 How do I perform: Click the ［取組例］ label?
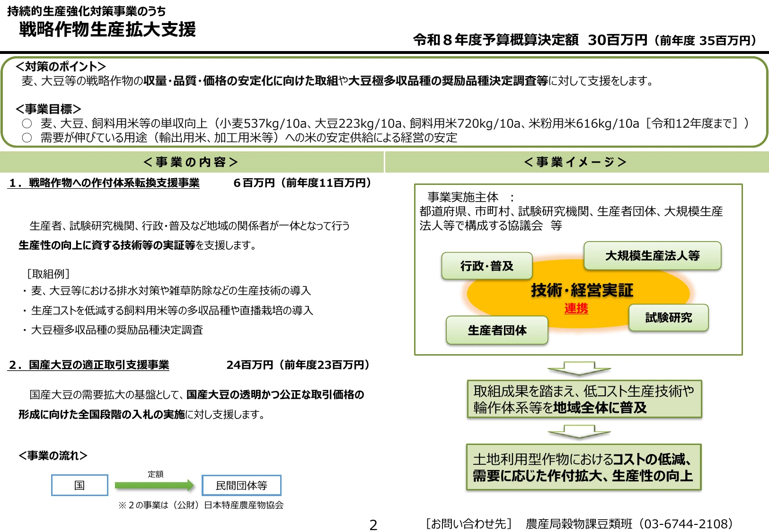coord(49,274)
